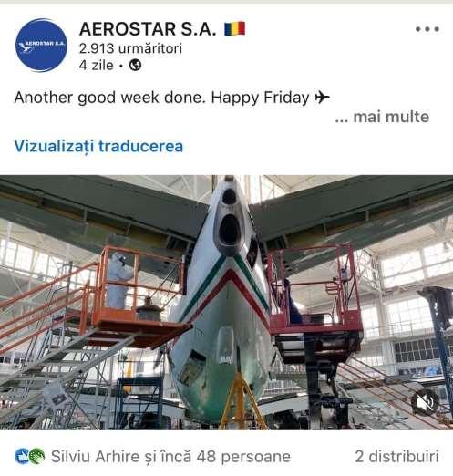Unmute the video with the speaker icon
Image resolution: width=453 pixels, height=476 pixels.
point(425,402)
